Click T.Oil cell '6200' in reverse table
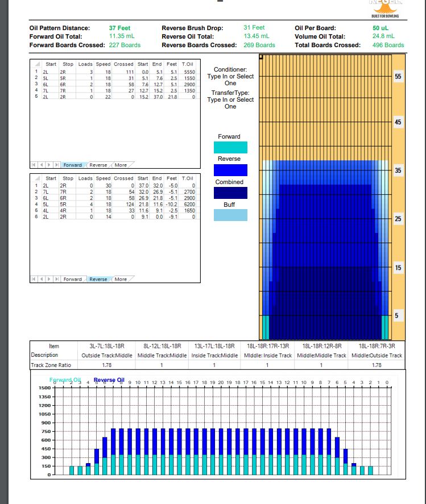This screenshot has height=504, width=426. click(x=189, y=204)
